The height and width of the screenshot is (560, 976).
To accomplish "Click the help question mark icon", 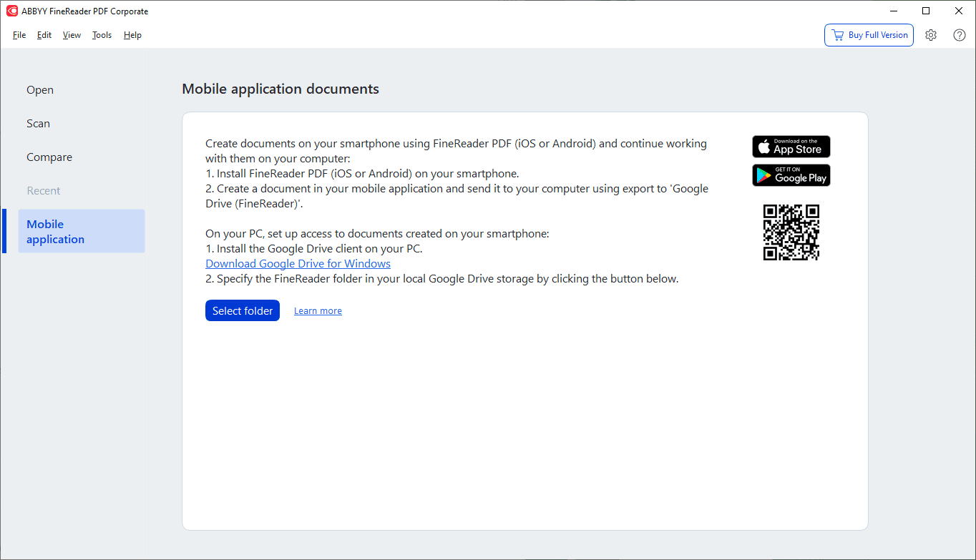I will pyautogui.click(x=960, y=35).
